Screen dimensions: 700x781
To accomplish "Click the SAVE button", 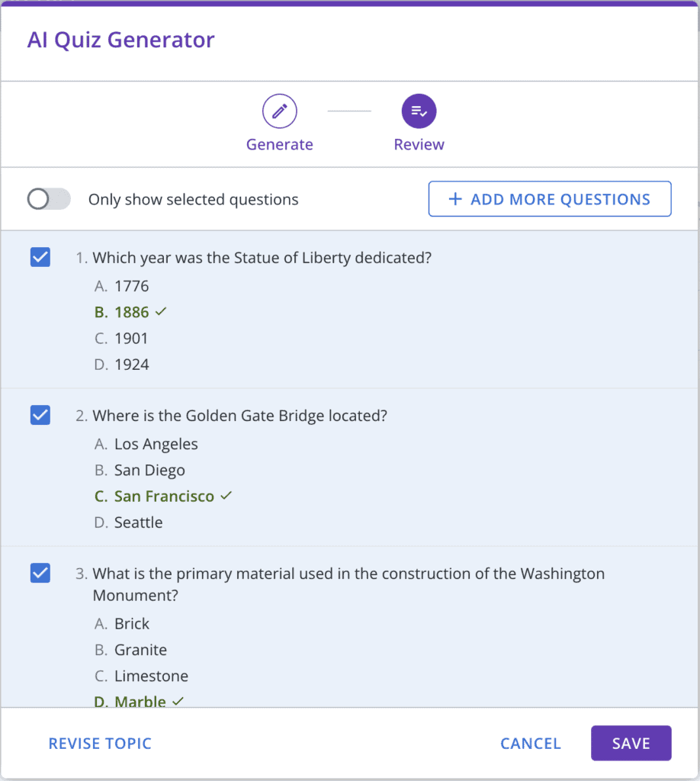I will tap(631, 743).
